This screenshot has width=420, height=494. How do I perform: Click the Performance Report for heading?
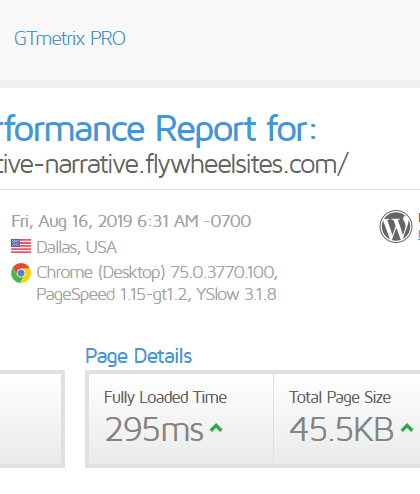(x=158, y=129)
